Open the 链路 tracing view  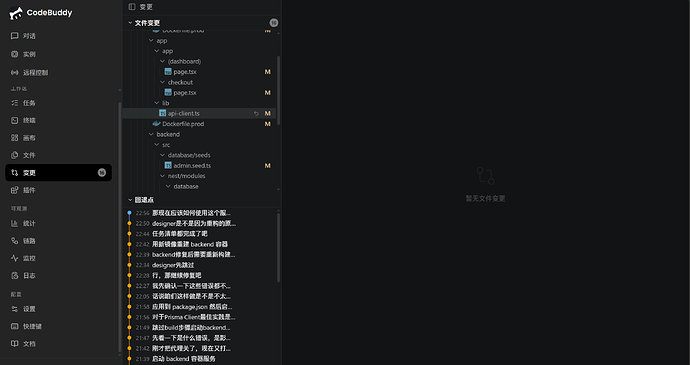click(x=58, y=241)
